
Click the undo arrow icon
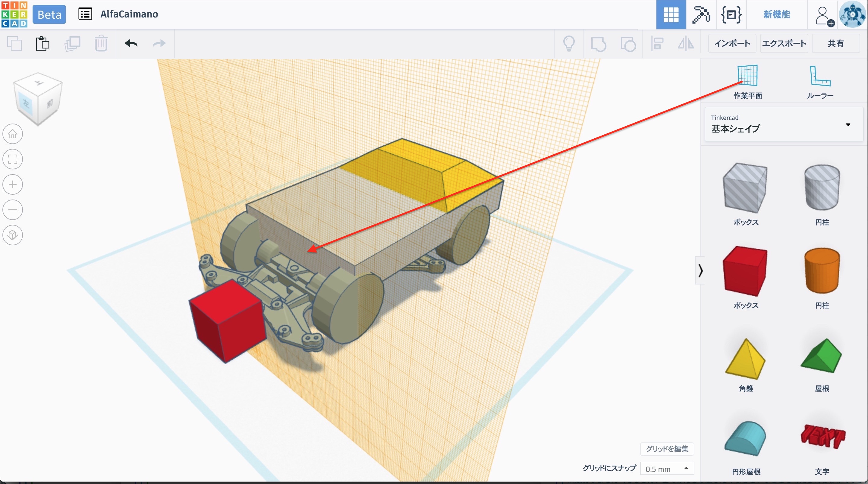click(131, 43)
